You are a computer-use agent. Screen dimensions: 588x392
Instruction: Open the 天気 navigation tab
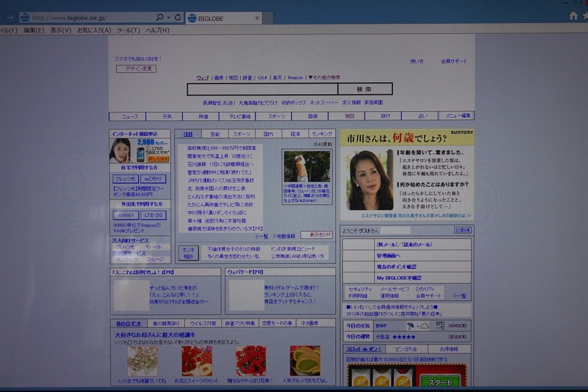pos(164,117)
